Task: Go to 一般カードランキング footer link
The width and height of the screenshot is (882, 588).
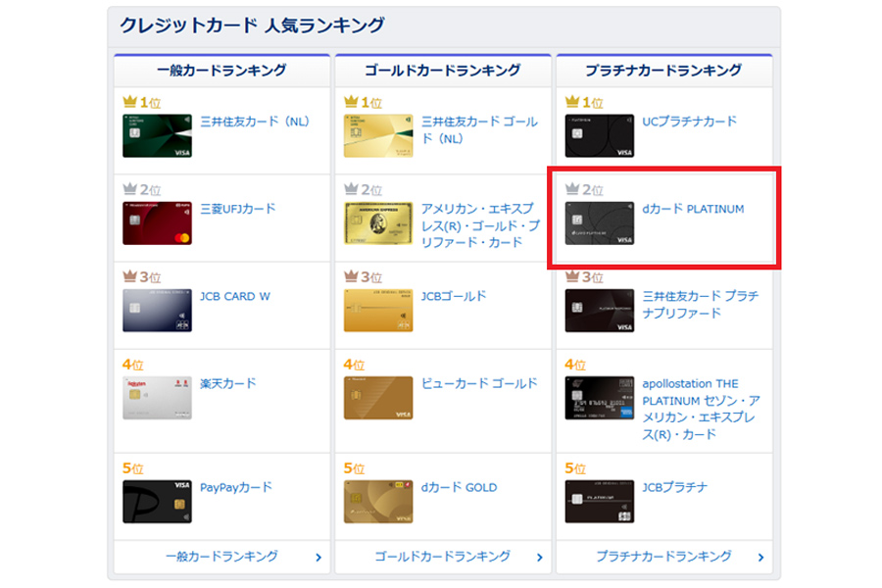Action: pyautogui.click(x=221, y=557)
